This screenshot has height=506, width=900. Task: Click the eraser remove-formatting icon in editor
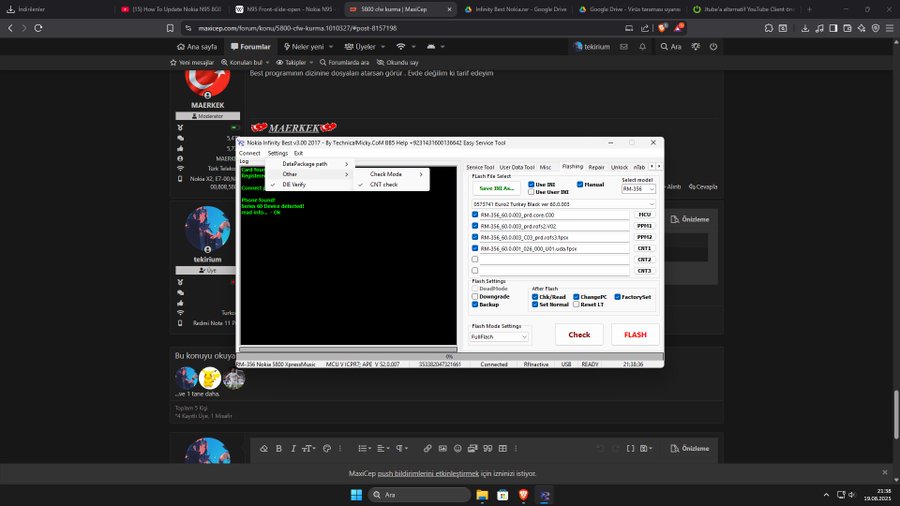(x=263, y=449)
